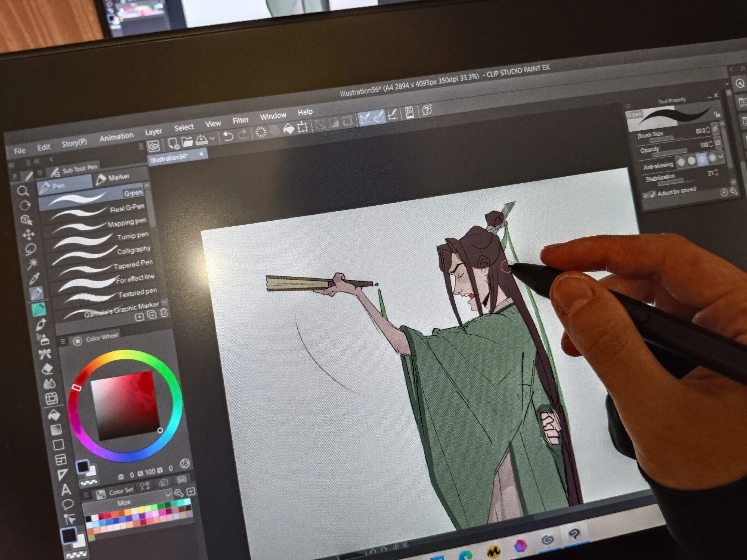
Task: Select the Auto select magic wand tool
Action: (32, 263)
